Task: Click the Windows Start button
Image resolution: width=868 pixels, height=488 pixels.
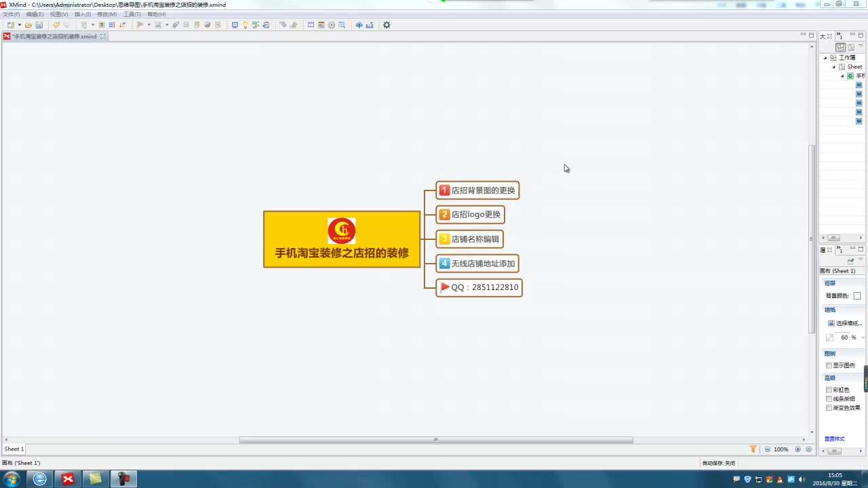Action: point(11,479)
